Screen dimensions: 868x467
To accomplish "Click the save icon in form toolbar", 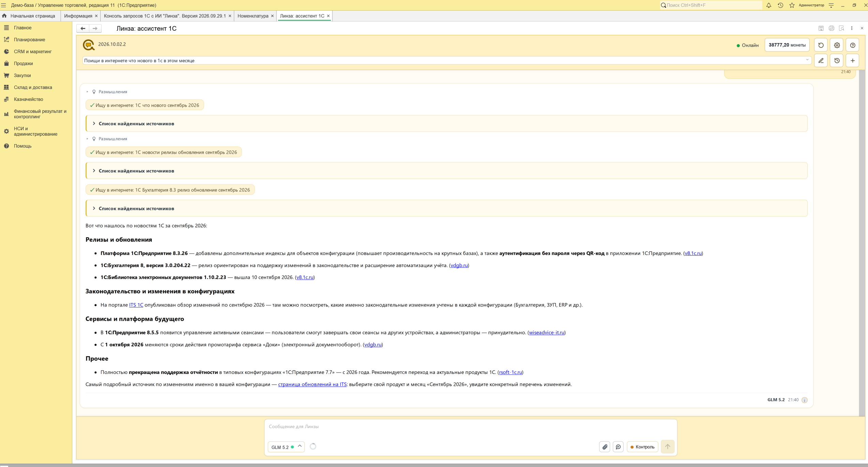I will click(x=821, y=28).
